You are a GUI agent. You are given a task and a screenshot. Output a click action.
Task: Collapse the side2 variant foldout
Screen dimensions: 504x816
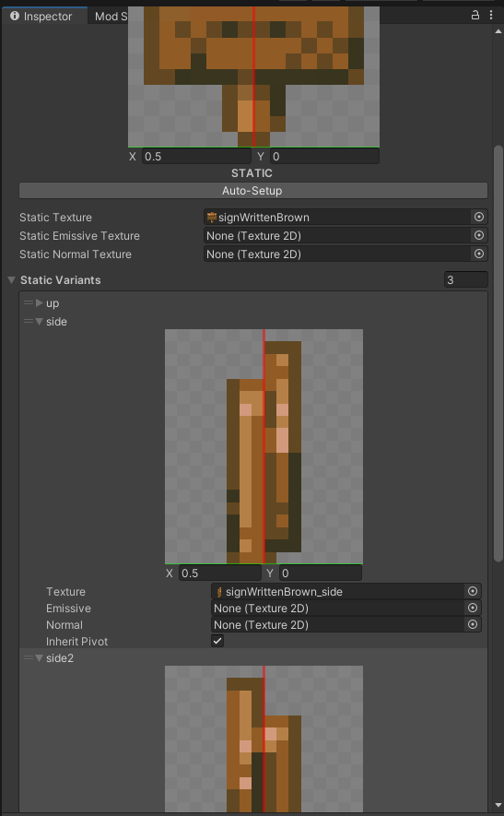click(40, 657)
